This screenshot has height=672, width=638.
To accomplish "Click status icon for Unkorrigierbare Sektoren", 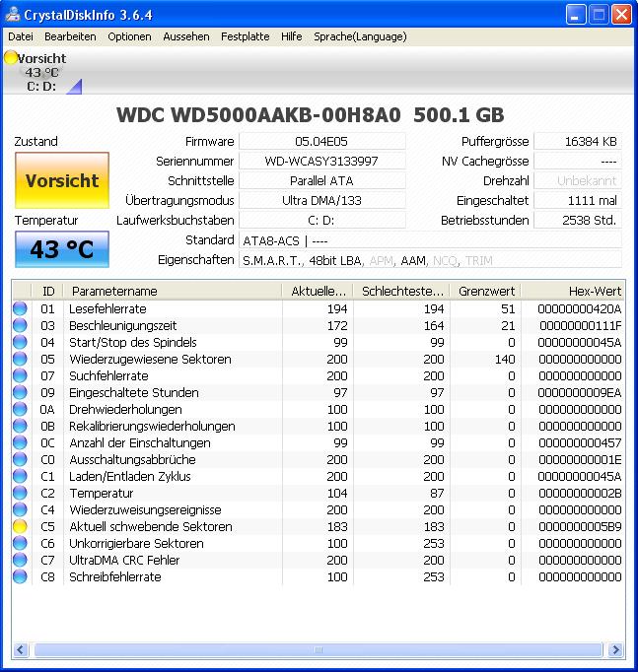I will click(20, 543).
